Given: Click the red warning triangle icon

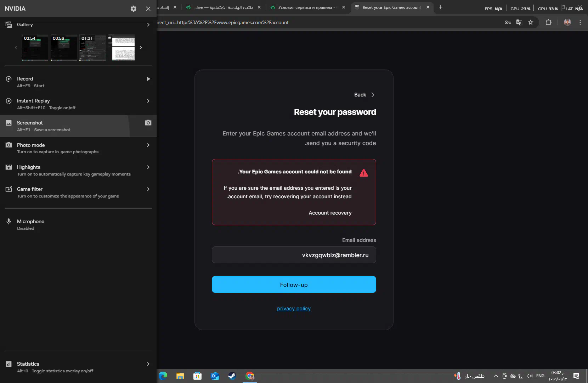Looking at the screenshot, I should coord(364,173).
